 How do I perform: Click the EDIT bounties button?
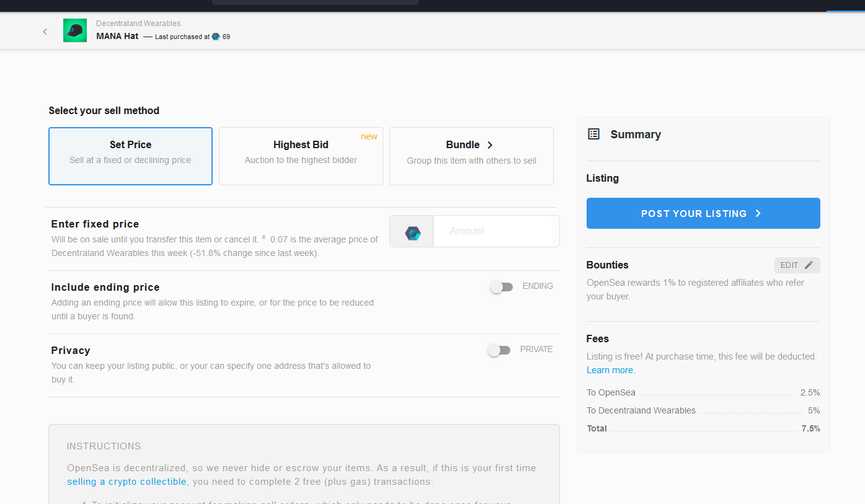point(797,265)
